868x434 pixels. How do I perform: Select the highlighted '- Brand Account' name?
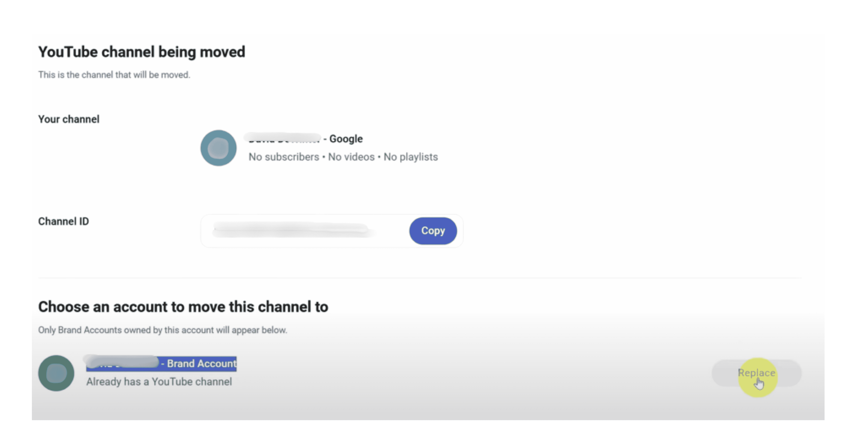pyautogui.click(x=161, y=364)
